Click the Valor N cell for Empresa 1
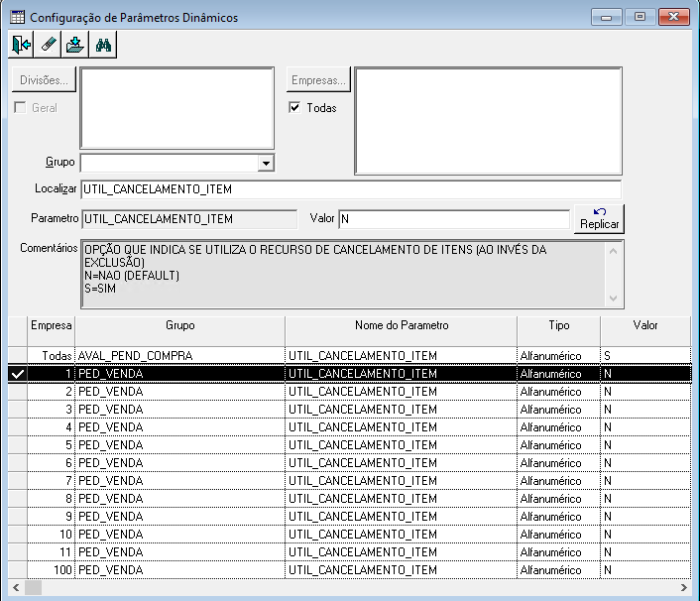This screenshot has width=700, height=601. tap(645, 374)
